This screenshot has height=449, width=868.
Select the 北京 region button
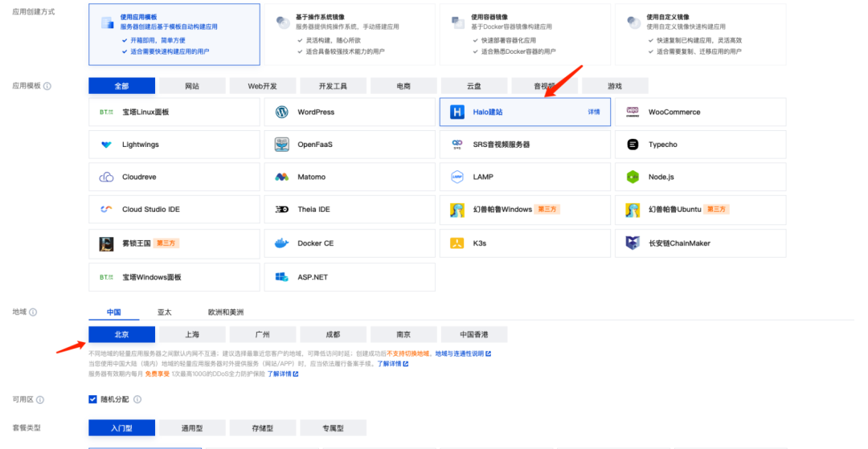coord(122,334)
